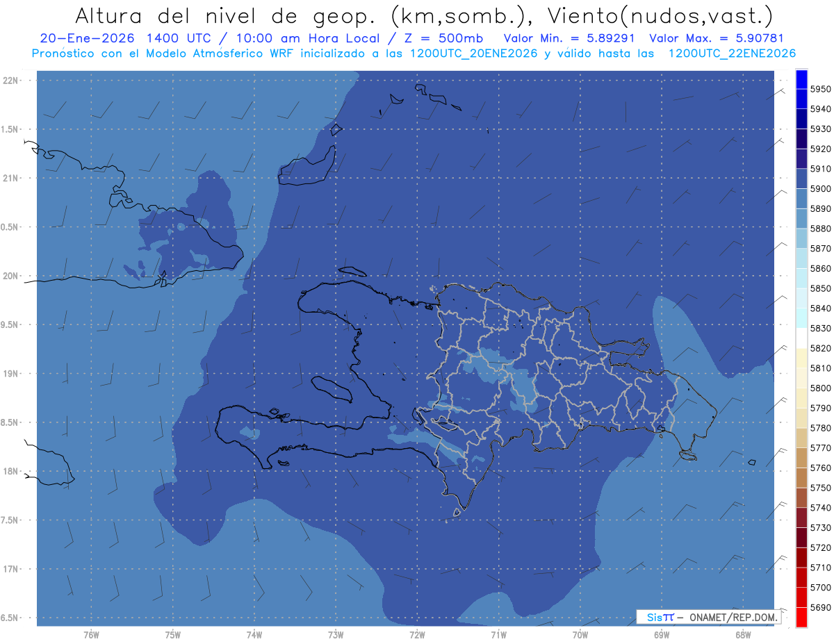Click the legend swatch between 5890 and 5900
This screenshot has width=834, height=644.
[801, 199]
